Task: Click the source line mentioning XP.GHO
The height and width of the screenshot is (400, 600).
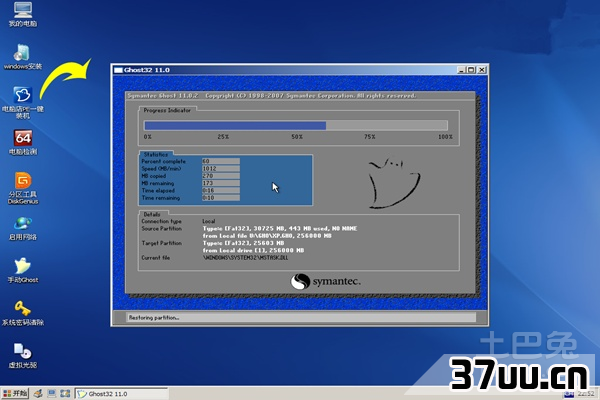Action: (267, 236)
